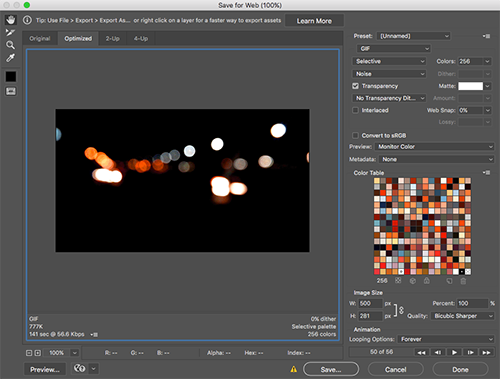This screenshot has height=379, width=500.
Task: Open the browser preview dropdown arrow
Action: [94, 368]
